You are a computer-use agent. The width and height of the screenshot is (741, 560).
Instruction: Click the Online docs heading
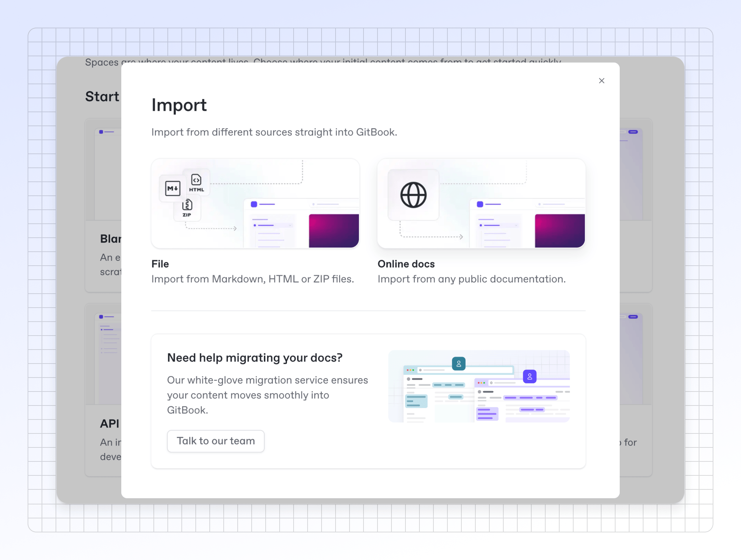(406, 264)
